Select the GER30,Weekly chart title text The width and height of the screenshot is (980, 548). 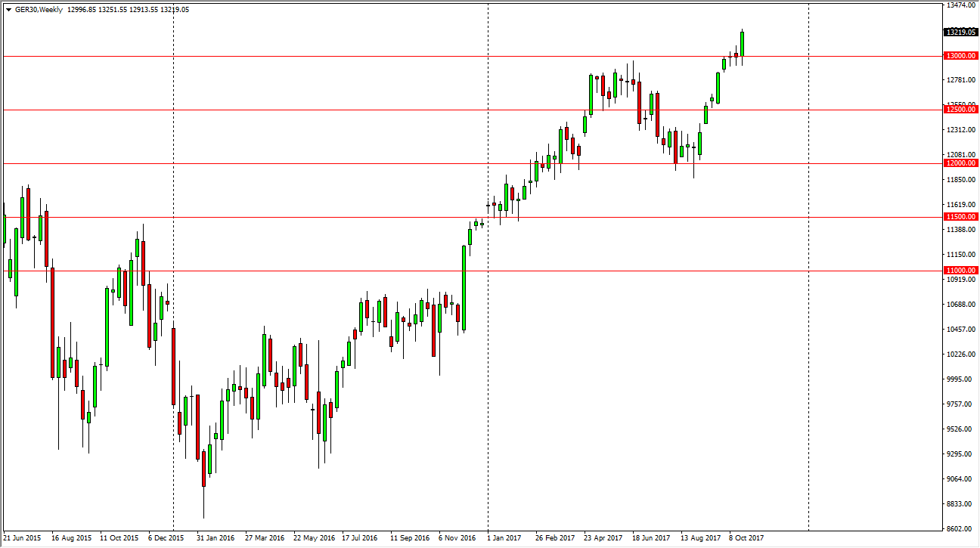tap(34, 9)
